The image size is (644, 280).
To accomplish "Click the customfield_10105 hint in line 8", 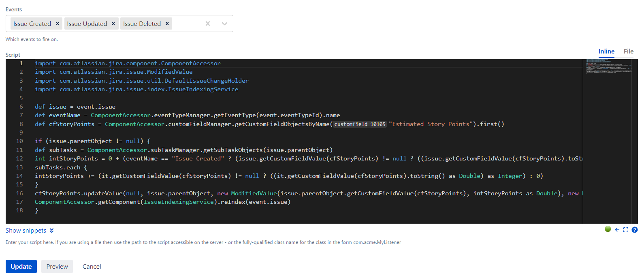I will 360,124.
